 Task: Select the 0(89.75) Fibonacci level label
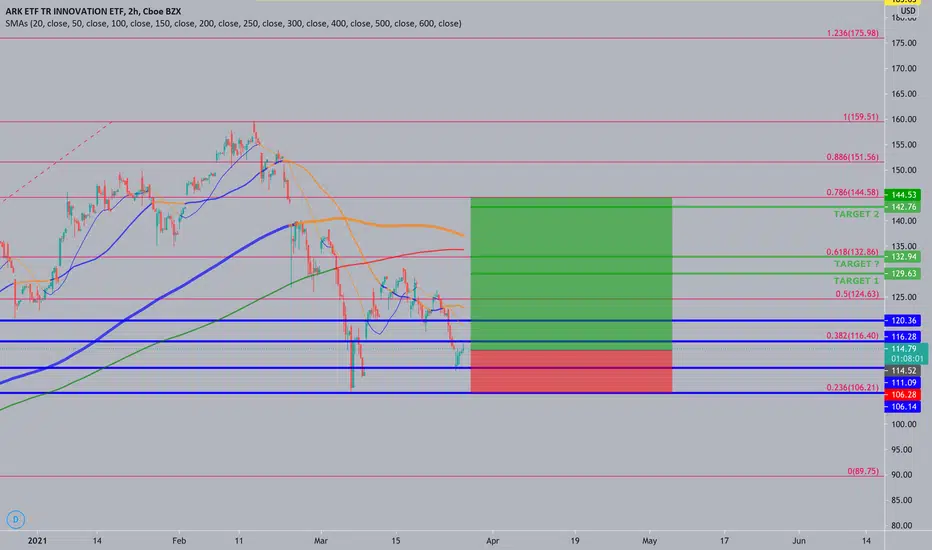(863, 472)
